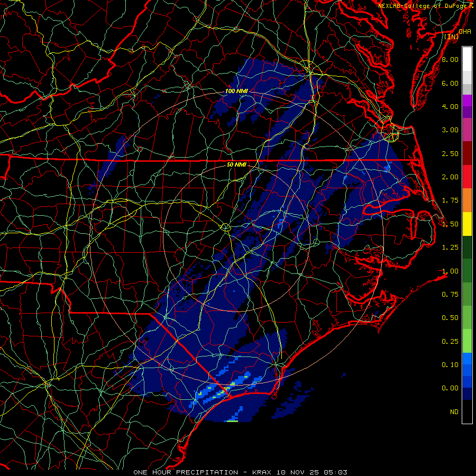476x476 pixels.
Task: Click the ONE HOUR PRECIPITATION KRAX title text
Action: coord(240,472)
